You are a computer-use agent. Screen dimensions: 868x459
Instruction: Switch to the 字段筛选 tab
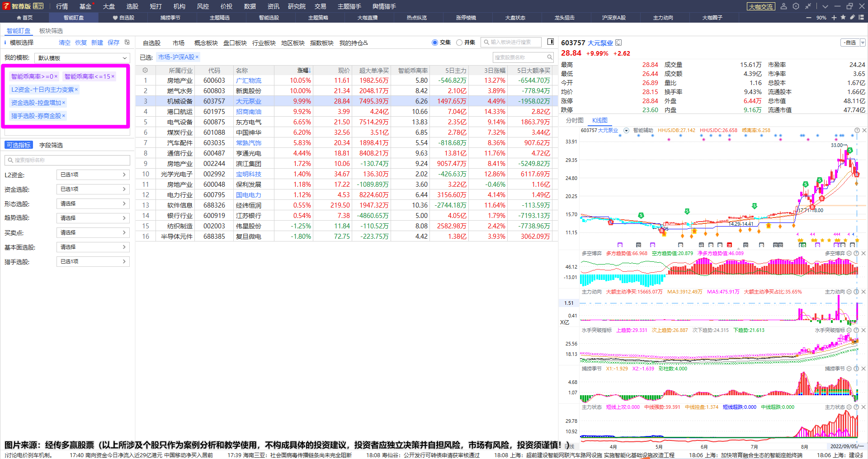click(51, 145)
